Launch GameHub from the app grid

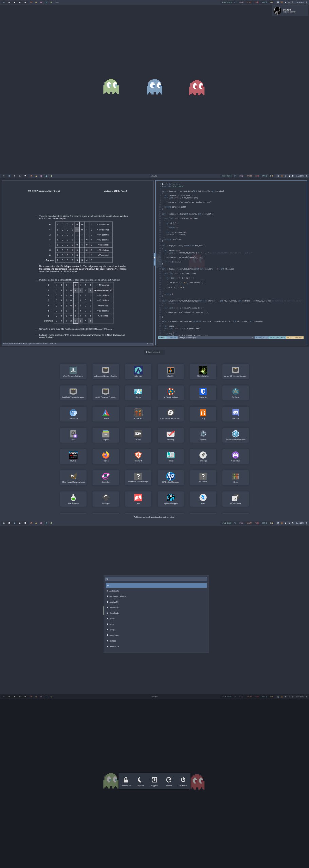235,456
